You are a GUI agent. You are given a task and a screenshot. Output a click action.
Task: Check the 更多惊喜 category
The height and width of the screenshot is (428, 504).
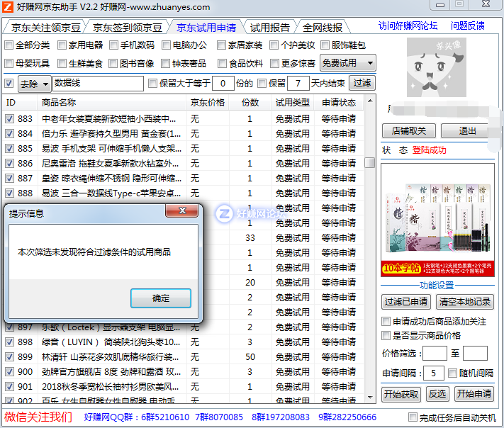pyautogui.click(x=274, y=63)
